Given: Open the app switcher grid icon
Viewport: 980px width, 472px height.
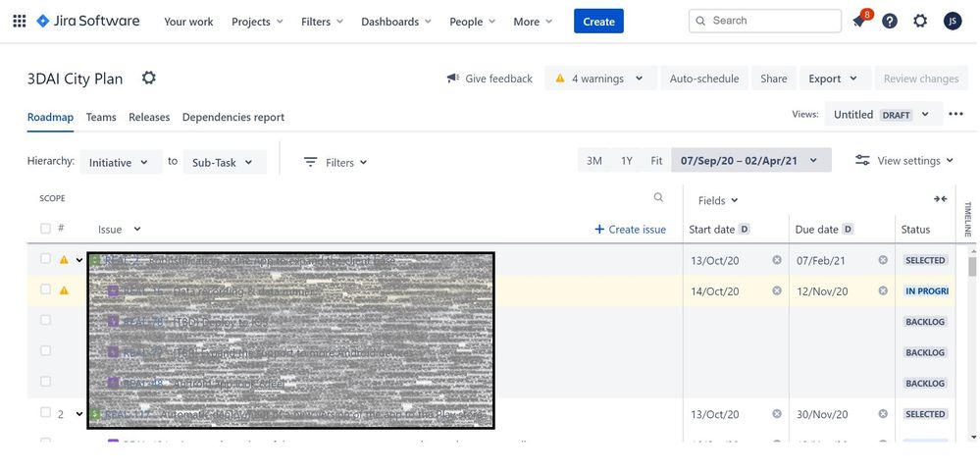Looking at the screenshot, I should coord(20,22).
